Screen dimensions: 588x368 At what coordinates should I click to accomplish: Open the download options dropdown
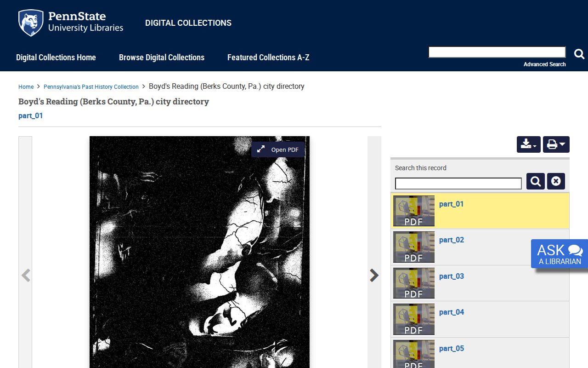(x=528, y=144)
